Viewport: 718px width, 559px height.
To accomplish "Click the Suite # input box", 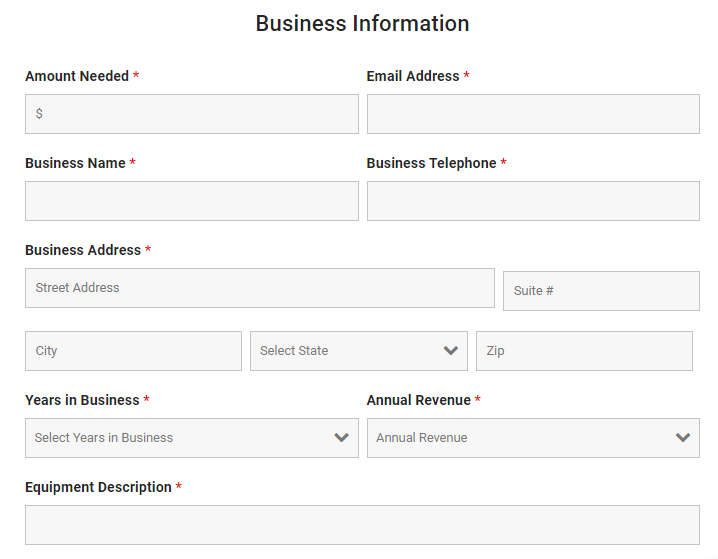I will 601,291.
